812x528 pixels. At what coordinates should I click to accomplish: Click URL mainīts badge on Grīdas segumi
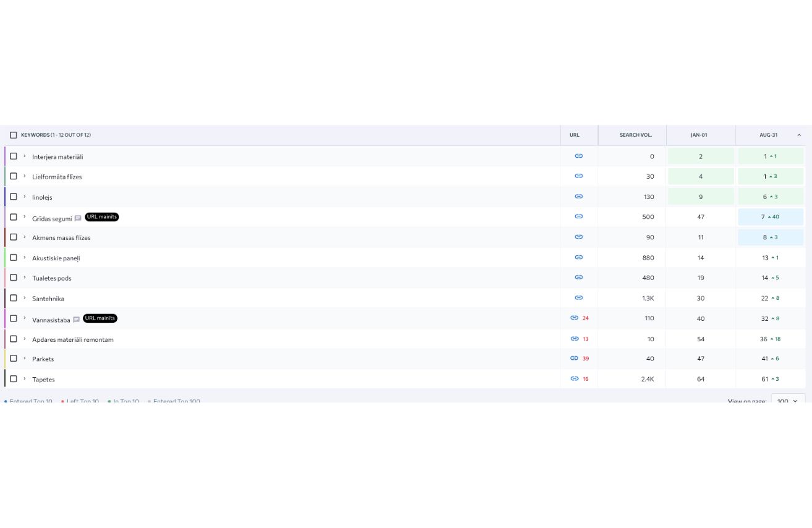point(101,217)
